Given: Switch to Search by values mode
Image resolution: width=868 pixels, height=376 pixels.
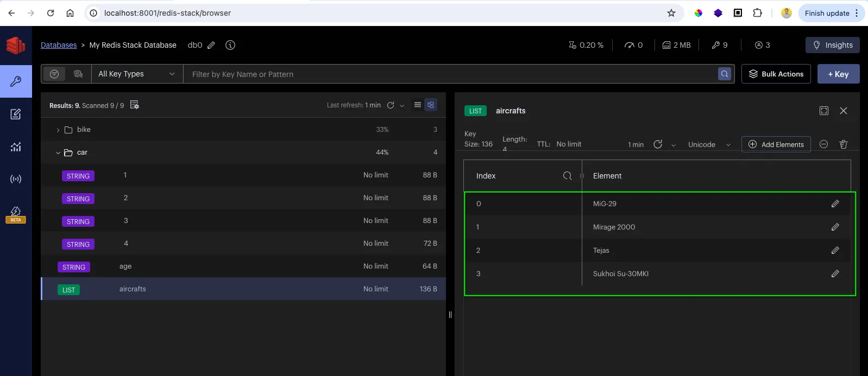Looking at the screenshot, I should (x=78, y=74).
